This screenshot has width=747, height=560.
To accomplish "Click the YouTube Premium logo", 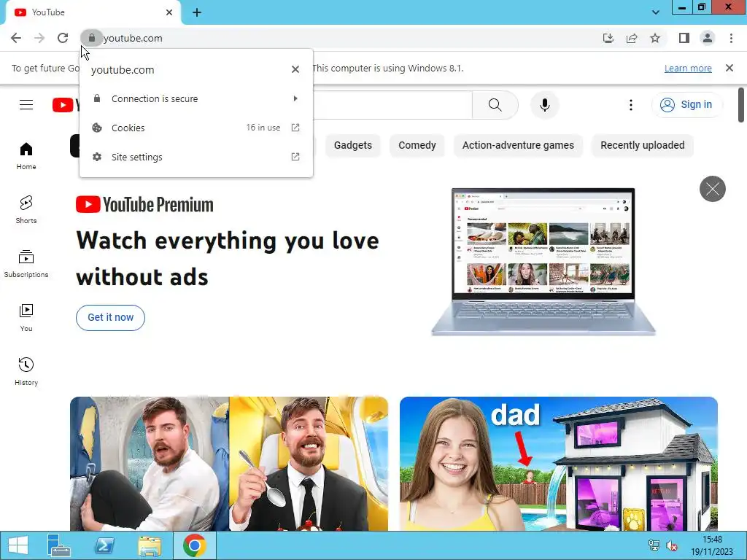I will click(144, 205).
